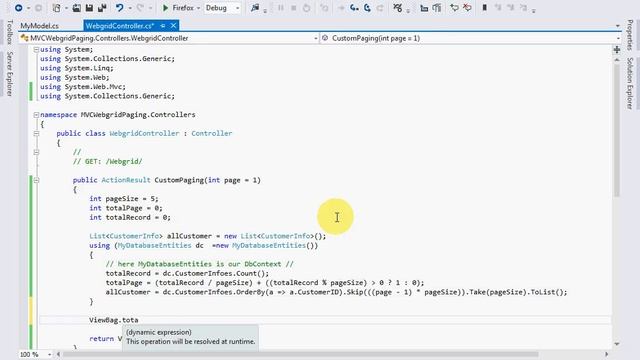Image resolution: width=640 pixels, height=360 pixels.
Task: Click the Open File toolbar icon
Action: click(76, 8)
